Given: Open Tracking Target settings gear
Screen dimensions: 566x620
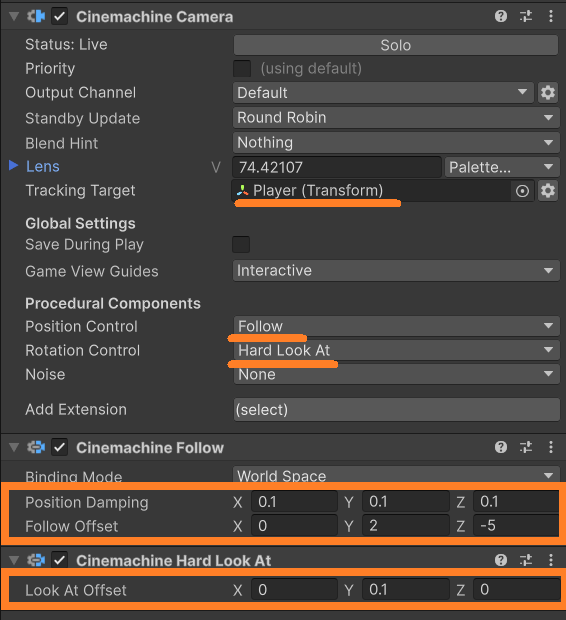Looking at the screenshot, I should [548, 191].
